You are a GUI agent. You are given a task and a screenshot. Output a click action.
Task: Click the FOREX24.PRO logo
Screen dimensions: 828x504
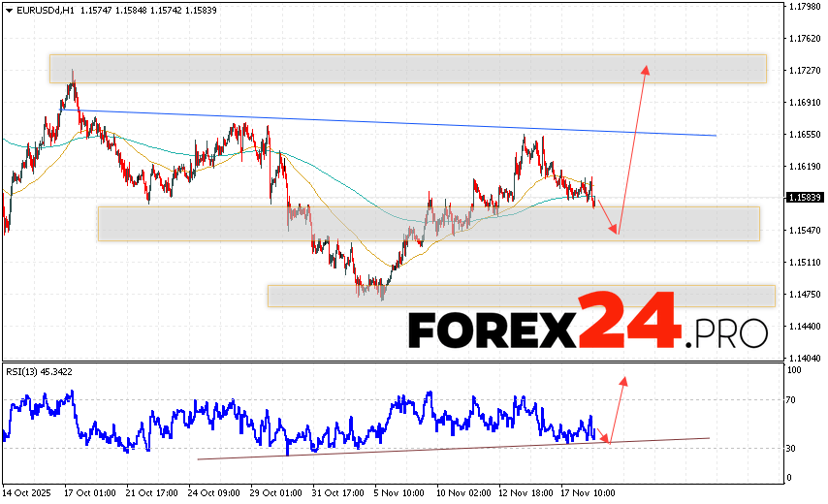[587, 330]
